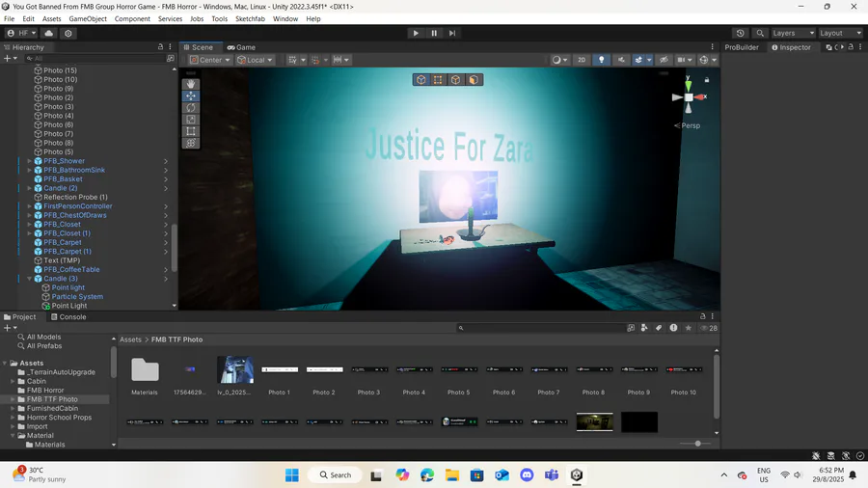Screen dimensions: 868x488
Task: Click Search by Label icon in Project
Action: 659,328
